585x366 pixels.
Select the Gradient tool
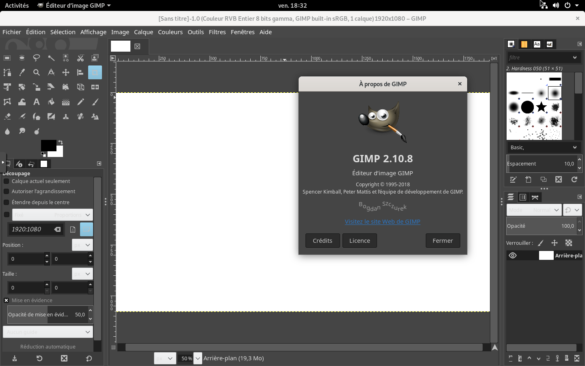point(66,102)
